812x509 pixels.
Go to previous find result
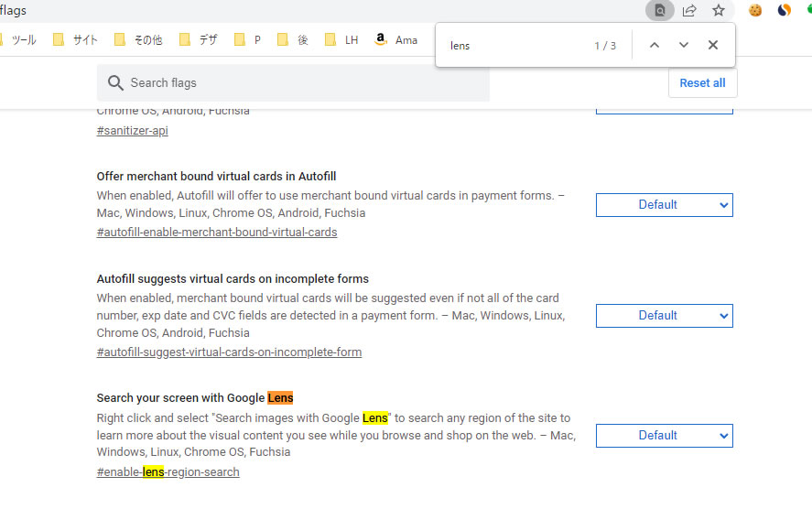[x=655, y=45]
